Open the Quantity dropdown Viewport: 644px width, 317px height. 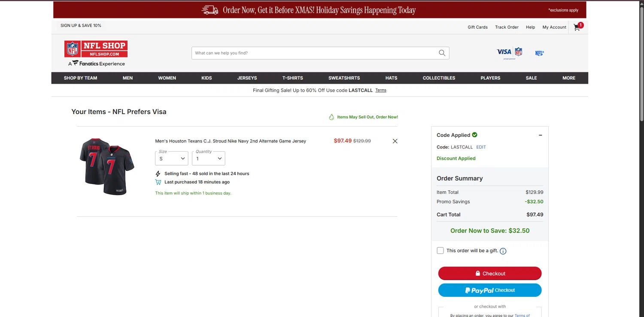(x=208, y=158)
